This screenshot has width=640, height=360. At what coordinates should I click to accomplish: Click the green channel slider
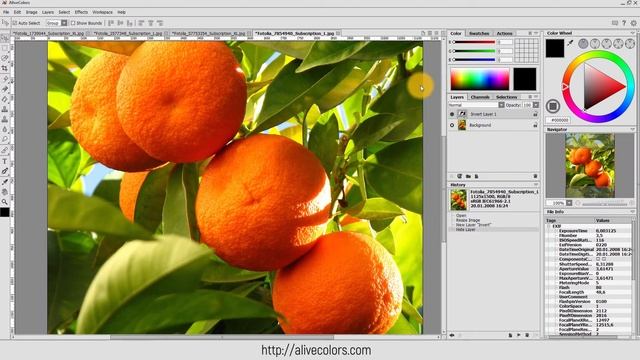tap(473, 51)
